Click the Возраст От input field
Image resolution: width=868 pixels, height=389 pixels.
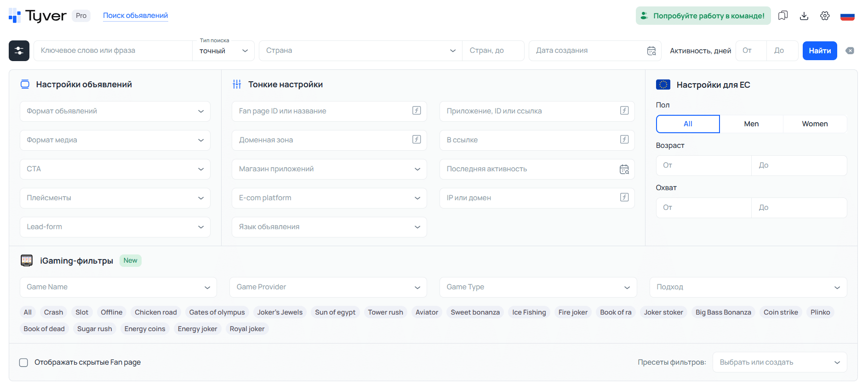704,165
